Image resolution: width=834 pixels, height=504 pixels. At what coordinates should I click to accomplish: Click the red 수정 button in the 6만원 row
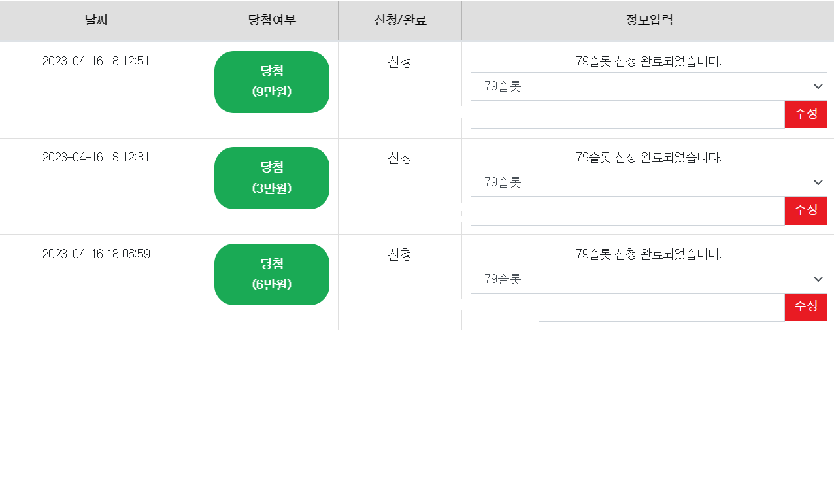click(x=806, y=307)
